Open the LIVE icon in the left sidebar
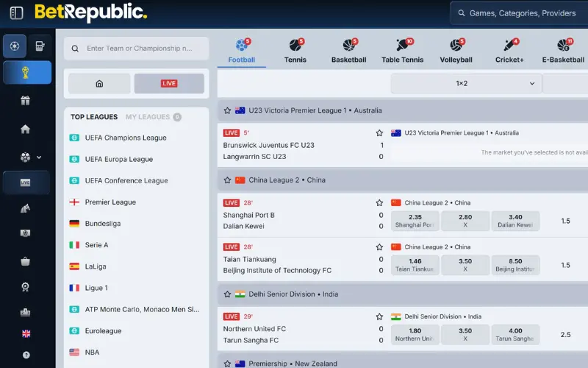This screenshot has height=368, width=588. (26, 183)
